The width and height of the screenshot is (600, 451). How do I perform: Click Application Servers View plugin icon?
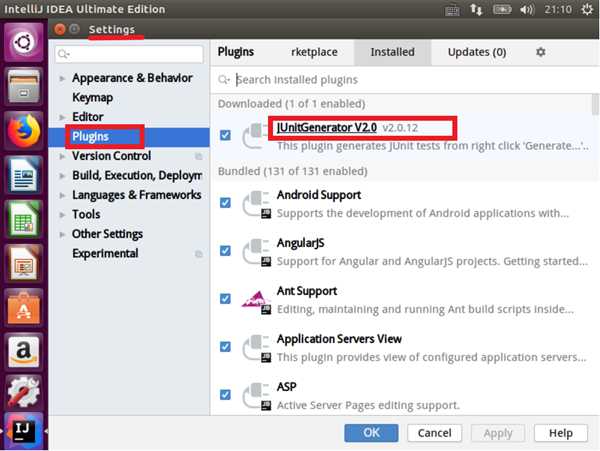(256, 348)
